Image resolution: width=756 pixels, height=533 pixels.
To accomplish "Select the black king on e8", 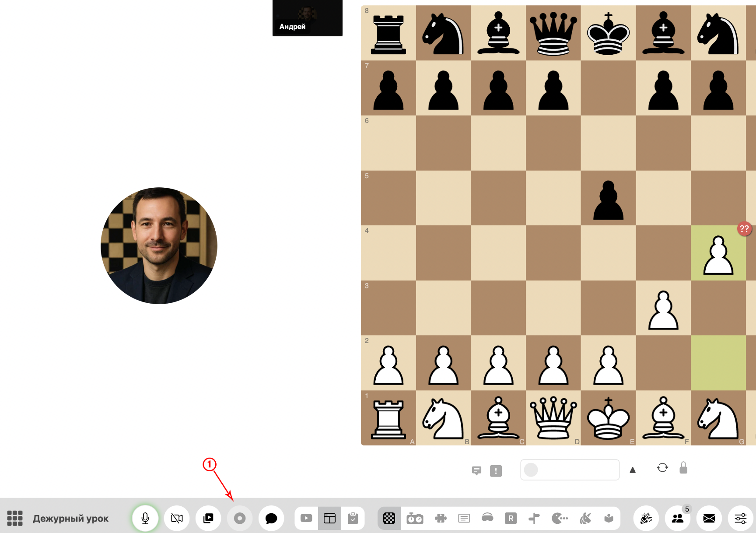I will point(608,33).
